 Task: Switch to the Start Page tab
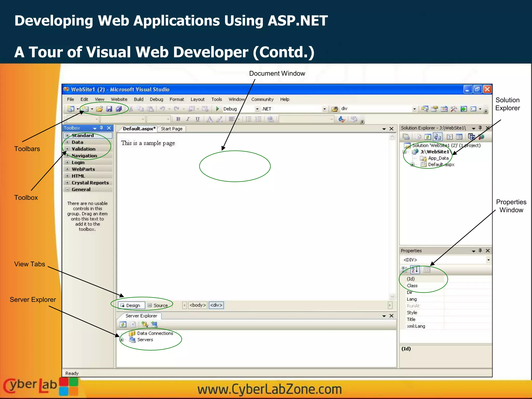click(x=171, y=129)
